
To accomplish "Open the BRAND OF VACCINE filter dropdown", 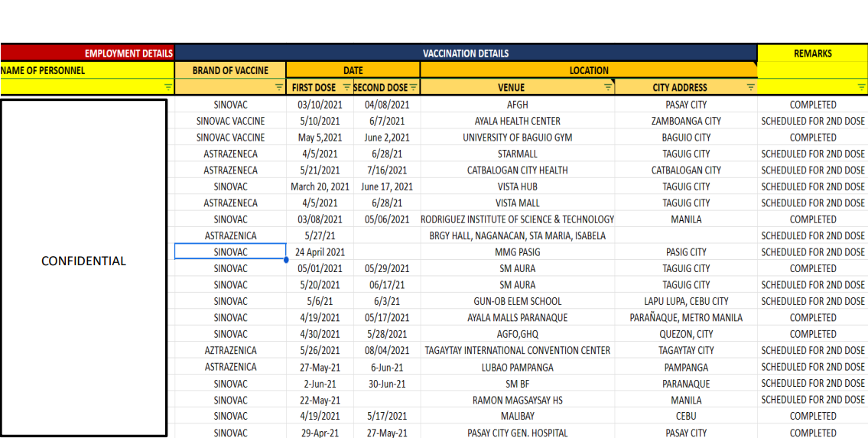I will click(x=280, y=87).
